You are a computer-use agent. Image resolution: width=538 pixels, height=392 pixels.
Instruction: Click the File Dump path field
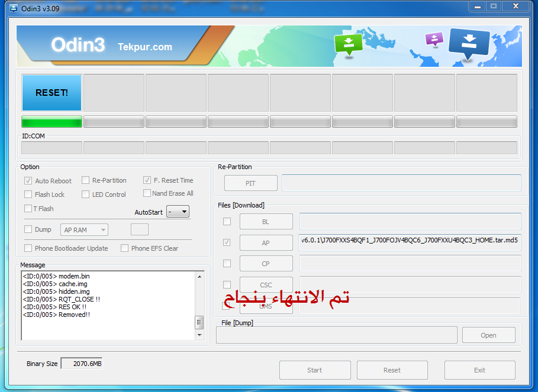tap(337, 335)
